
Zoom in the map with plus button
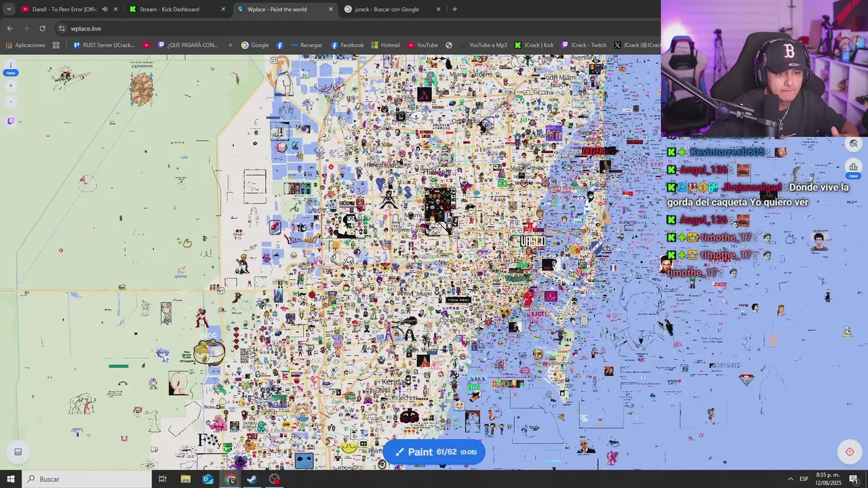point(10,86)
